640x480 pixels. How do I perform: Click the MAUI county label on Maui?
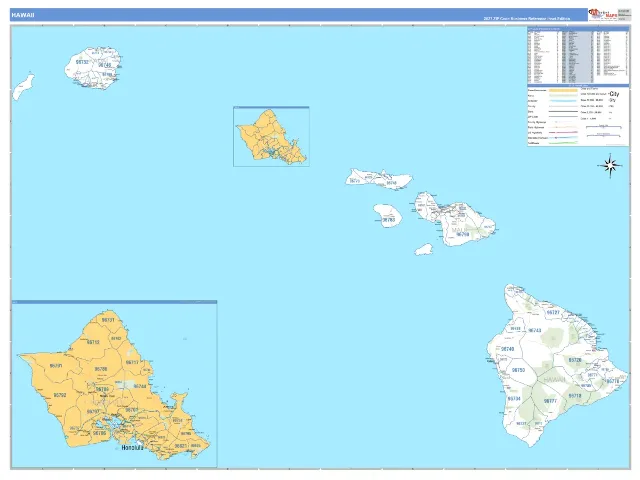[x=459, y=230]
